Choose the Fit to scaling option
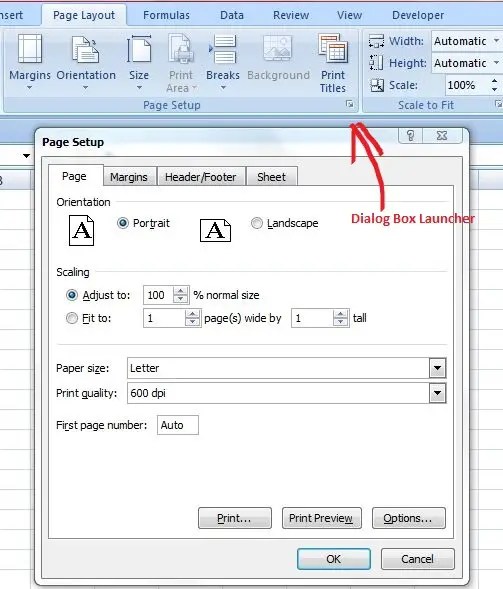This screenshot has width=503, height=589. pos(72,318)
